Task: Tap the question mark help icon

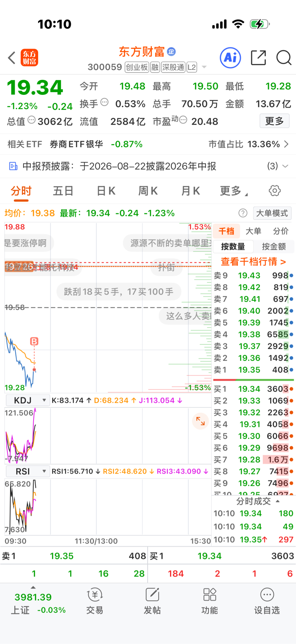Action: coord(243,213)
